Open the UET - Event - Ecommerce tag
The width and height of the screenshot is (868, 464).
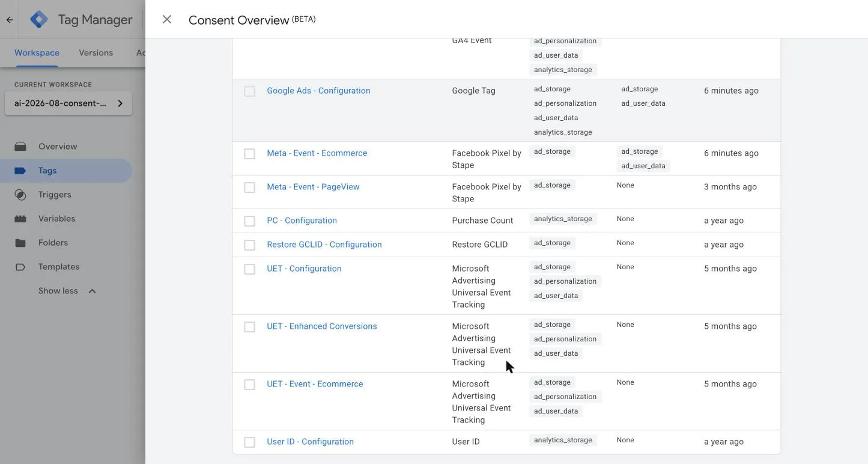(x=315, y=384)
